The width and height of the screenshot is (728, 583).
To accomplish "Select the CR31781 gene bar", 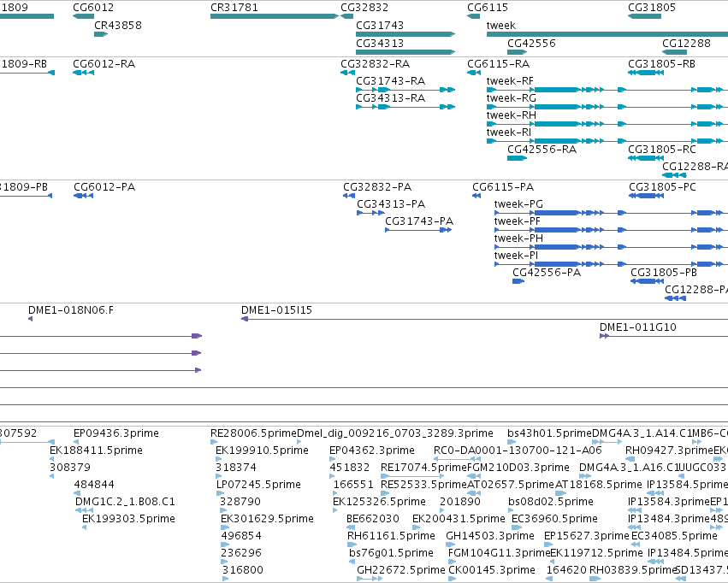I will 275,16.
